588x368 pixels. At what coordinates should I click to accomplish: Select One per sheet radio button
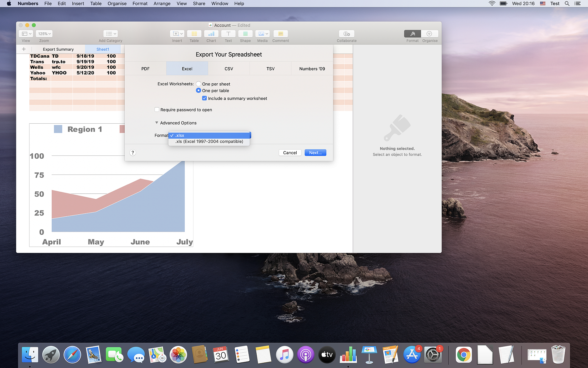[x=198, y=84]
